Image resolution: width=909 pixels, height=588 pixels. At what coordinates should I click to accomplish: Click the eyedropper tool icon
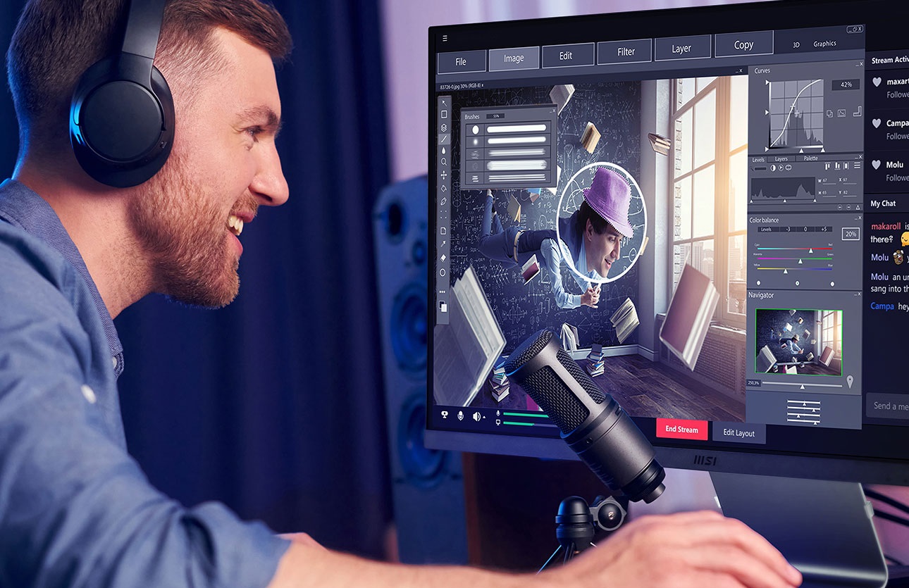point(443,244)
